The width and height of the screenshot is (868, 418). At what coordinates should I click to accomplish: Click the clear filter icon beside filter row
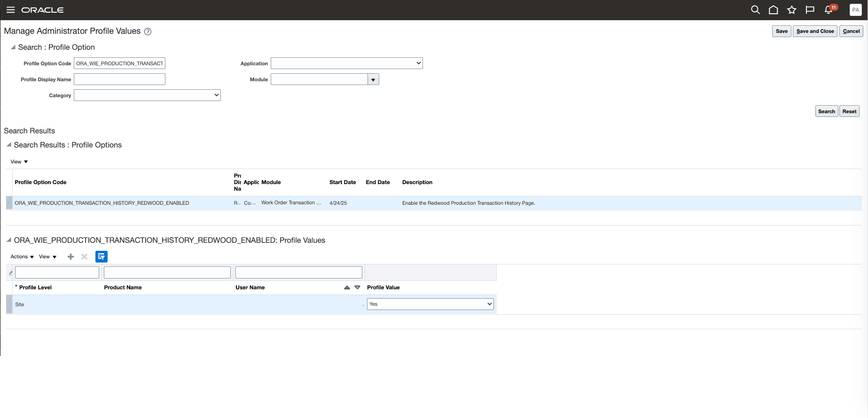[x=10, y=272]
